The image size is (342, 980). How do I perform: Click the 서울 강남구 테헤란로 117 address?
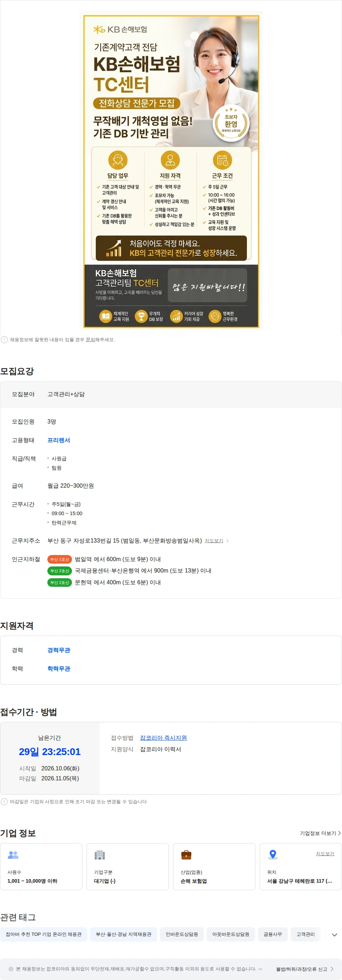pyautogui.click(x=300, y=881)
